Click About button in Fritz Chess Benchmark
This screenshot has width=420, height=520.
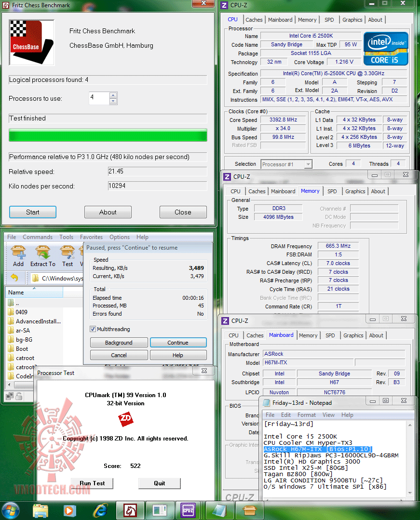(x=108, y=212)
